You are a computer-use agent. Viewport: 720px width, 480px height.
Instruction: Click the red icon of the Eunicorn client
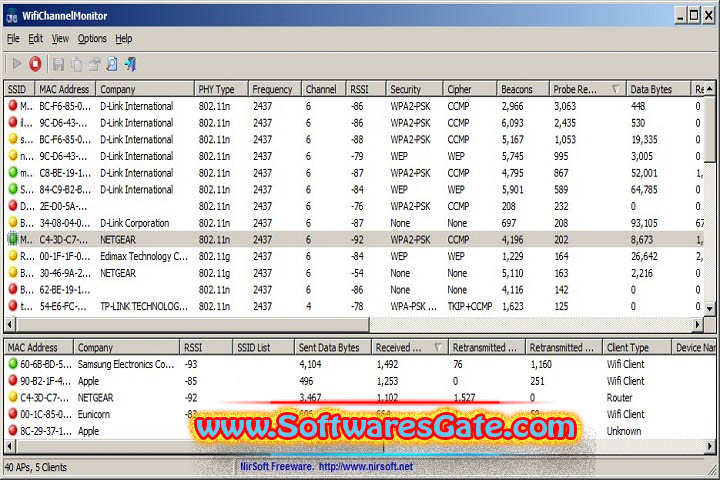13,413
